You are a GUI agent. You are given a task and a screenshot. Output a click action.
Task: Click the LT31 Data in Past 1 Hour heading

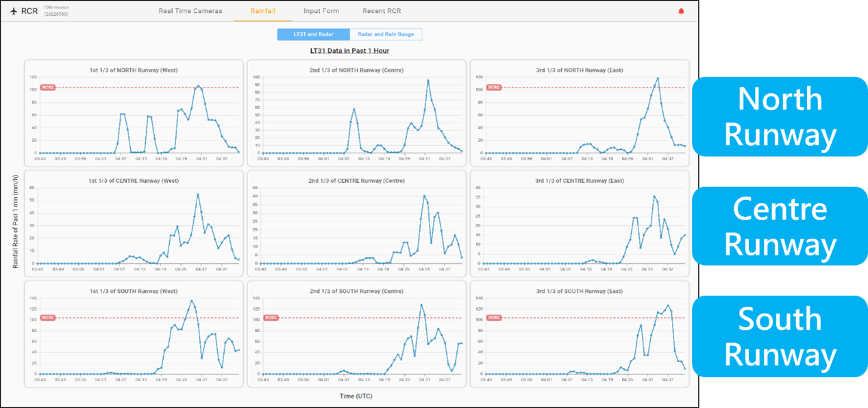pyautogui.click(x=349, y=51)
